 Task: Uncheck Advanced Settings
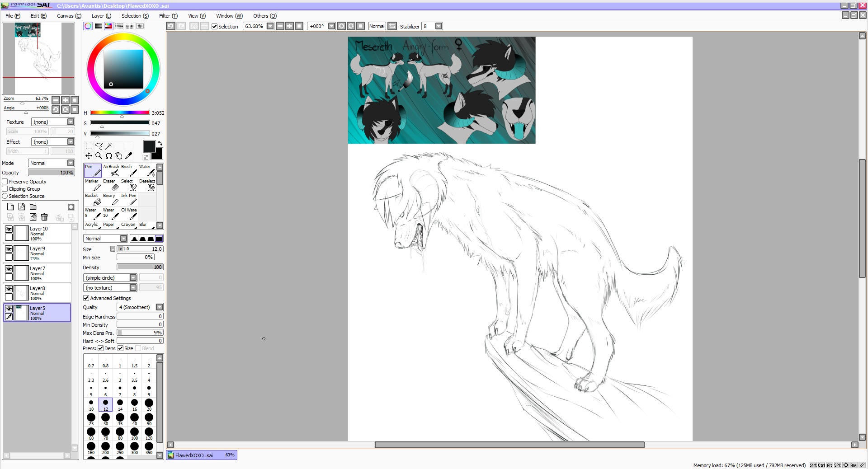[x=86, y=298]
